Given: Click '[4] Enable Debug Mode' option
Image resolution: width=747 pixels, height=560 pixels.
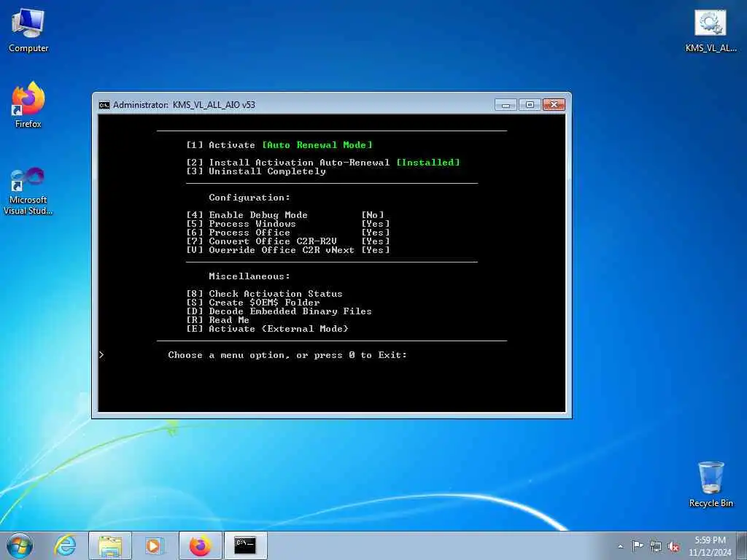Looking at the screenshot, I should (247, 215).
